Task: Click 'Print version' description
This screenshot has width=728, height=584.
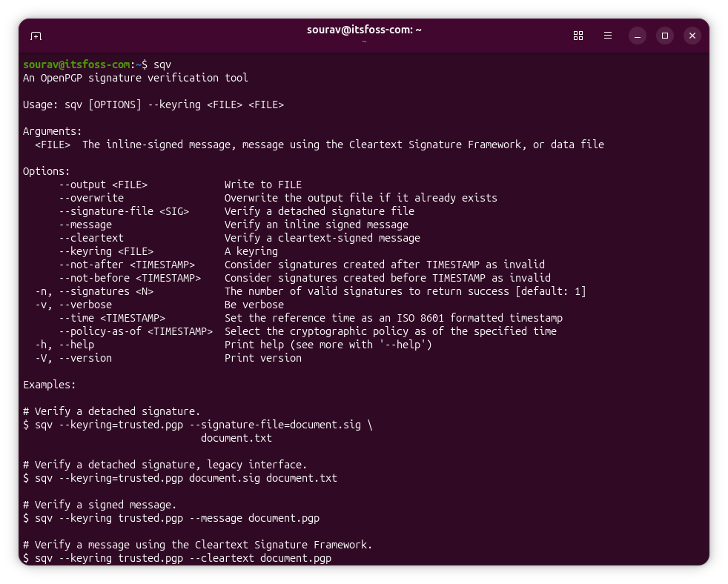Action: pos(263,359)
